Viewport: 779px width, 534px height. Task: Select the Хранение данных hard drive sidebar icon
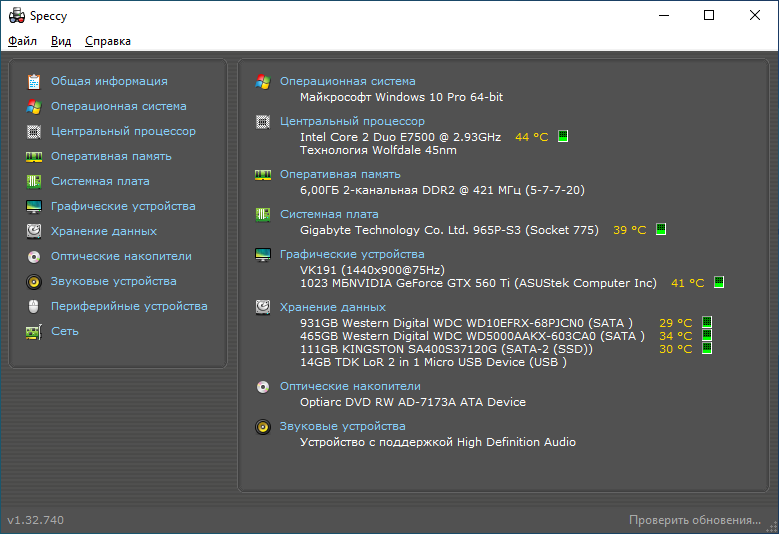pyautogui.click(x=34, y=231)
